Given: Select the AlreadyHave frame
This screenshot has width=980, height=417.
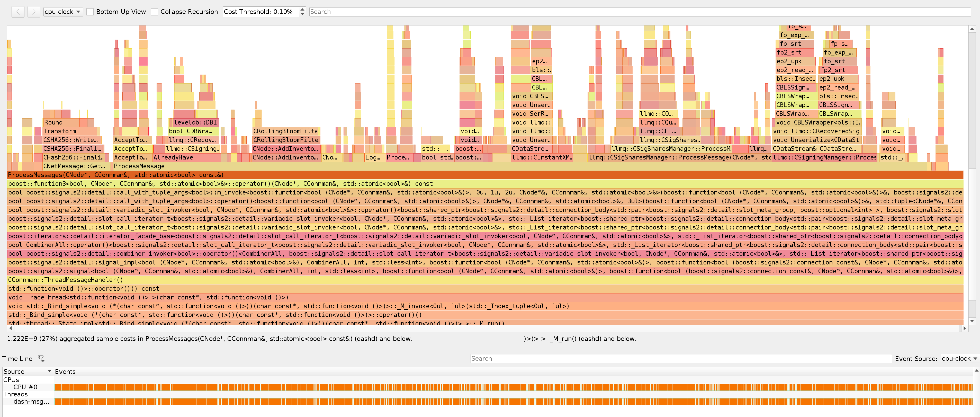Looking at the screenshot, I should (187, 157).
